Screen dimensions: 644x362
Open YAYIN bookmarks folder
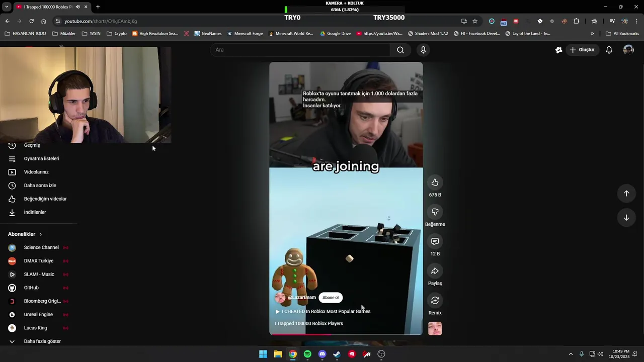coord(91,34)
